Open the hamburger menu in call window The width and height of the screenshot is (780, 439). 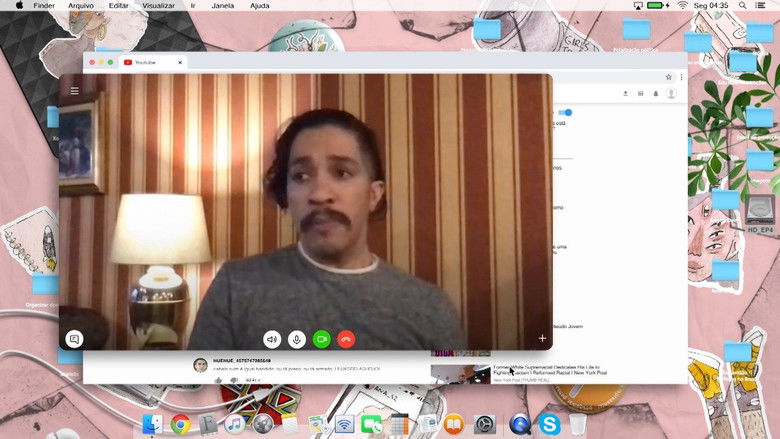(74, 91)
